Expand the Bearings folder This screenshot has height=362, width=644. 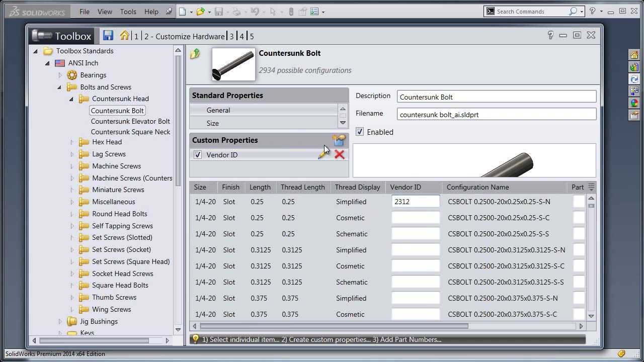60,75
